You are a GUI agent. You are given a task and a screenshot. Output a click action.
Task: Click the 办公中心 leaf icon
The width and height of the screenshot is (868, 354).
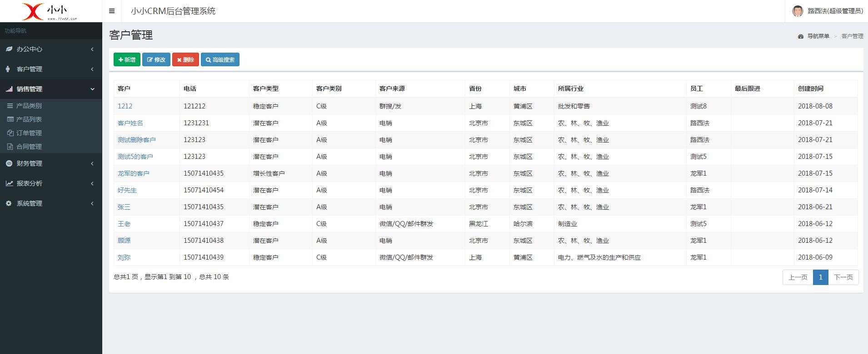(9, 49)
